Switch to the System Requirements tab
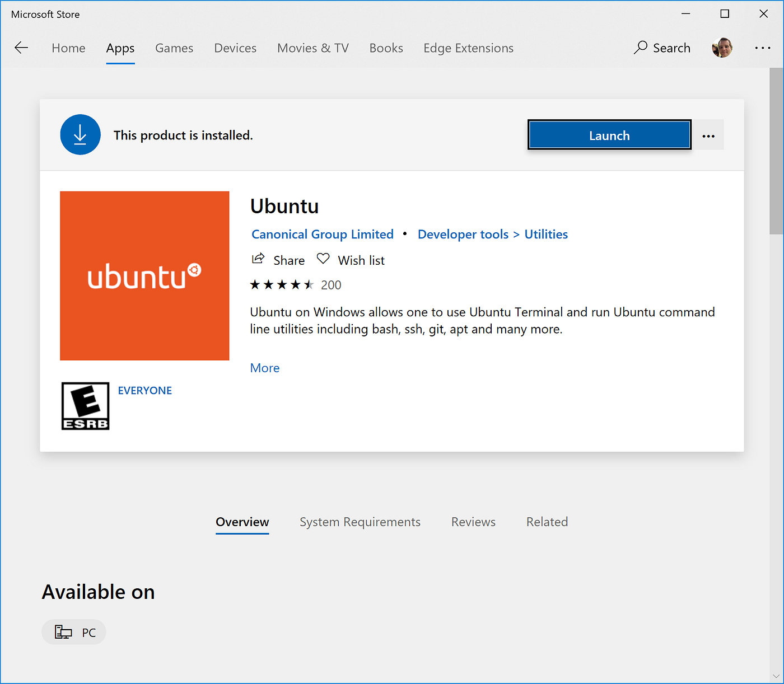Screen dimensions: 784x684 click(x=360, y=522)
